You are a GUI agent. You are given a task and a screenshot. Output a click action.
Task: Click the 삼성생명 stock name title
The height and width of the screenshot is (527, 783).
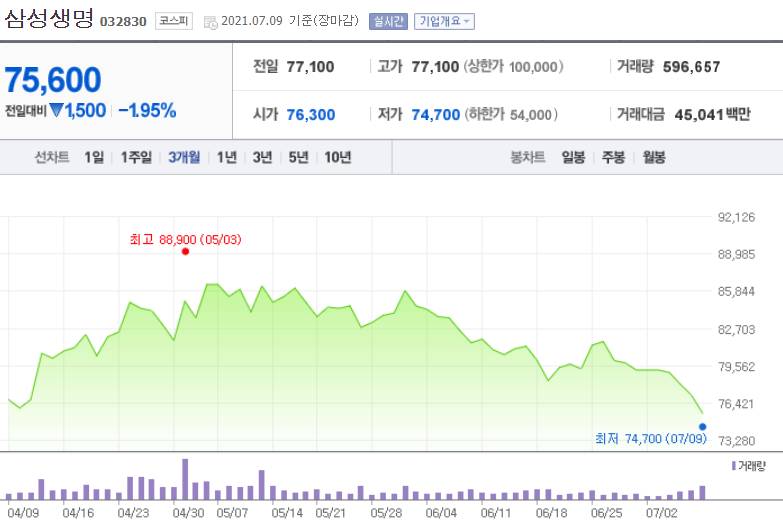tap(49, 18)
